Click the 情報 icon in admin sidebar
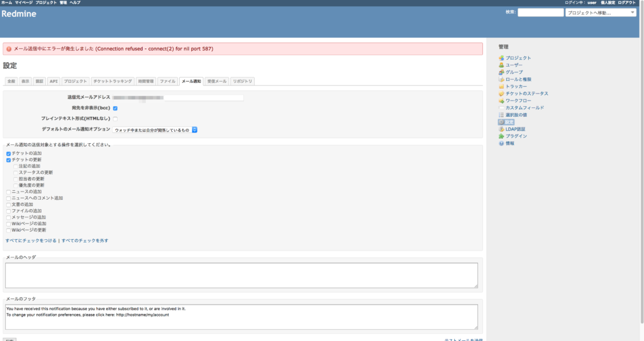 501,143
